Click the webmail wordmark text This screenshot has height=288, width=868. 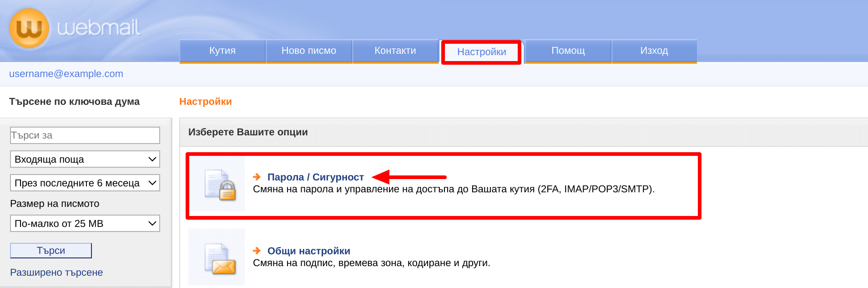pos(99,28)
